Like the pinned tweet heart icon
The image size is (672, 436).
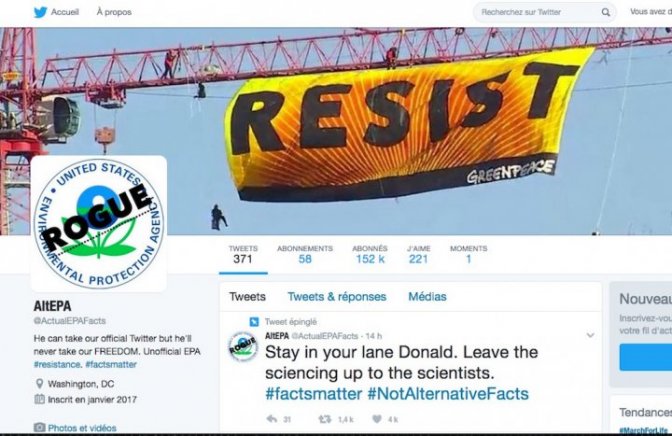tap(377, 419)
